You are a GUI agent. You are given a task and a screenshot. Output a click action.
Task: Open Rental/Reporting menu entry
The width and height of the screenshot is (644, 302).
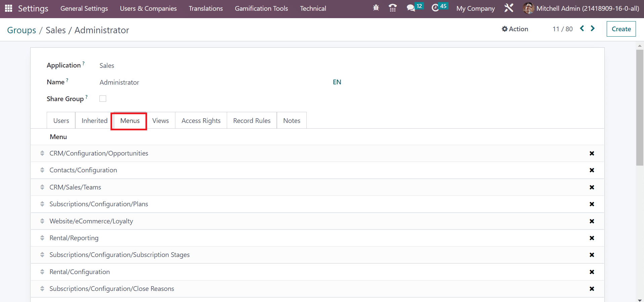[74, 238]
